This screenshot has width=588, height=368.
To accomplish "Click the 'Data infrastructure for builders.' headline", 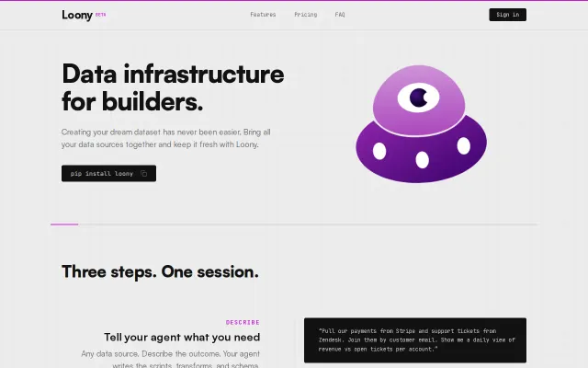I will pos(173,87).
